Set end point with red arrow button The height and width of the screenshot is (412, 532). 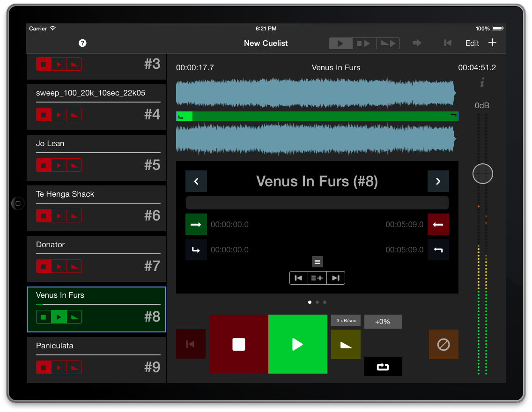click(438, 224)
